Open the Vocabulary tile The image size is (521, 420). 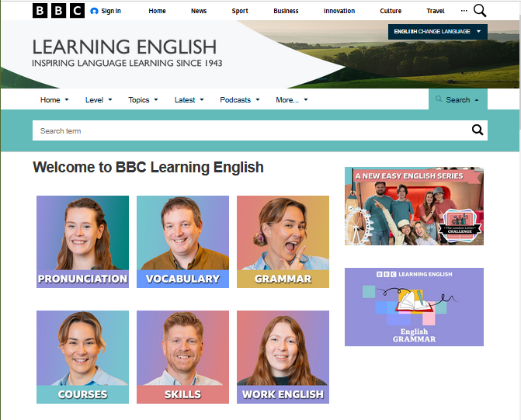click(x=182, y=241)
